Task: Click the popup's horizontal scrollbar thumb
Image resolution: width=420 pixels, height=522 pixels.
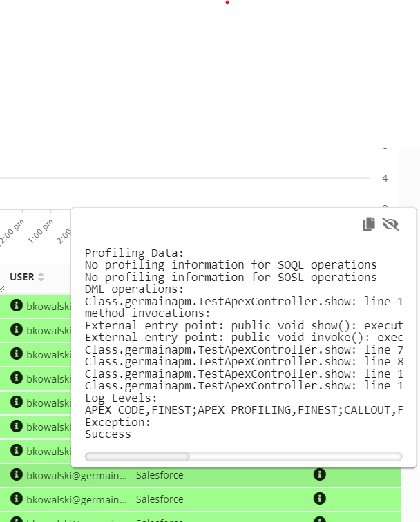Action: (137, 456)
